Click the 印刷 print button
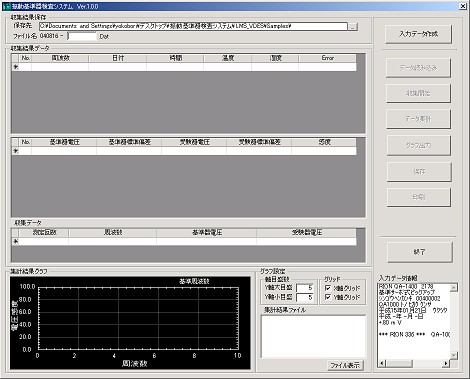The width and height of the screenshot is (470, 379). 419,197
